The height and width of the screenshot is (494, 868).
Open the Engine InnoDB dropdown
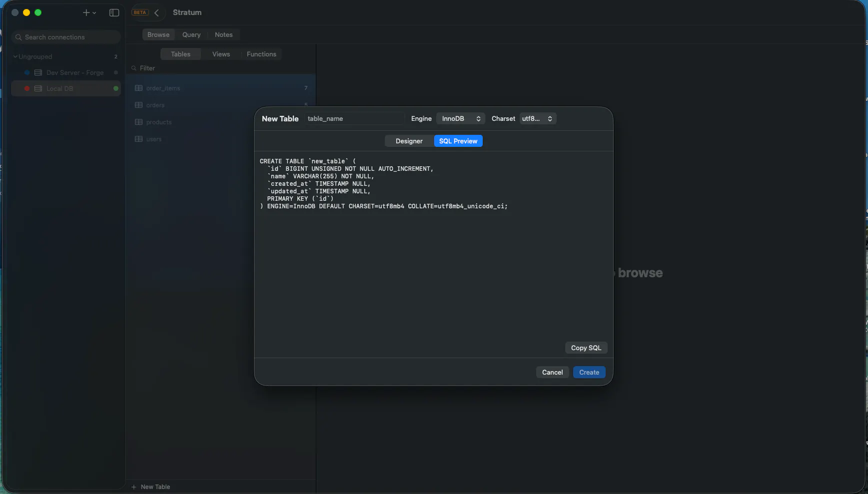[x=461, y=119]
